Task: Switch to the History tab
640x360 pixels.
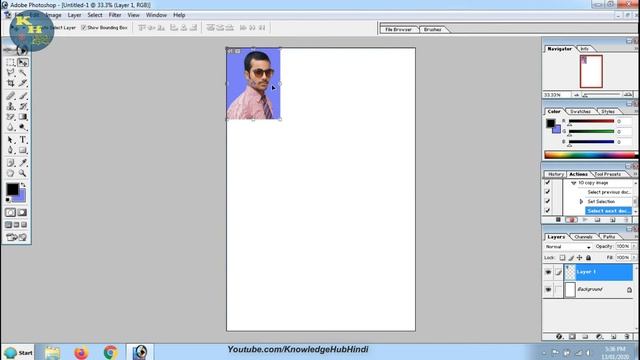Action: [556, 174]
